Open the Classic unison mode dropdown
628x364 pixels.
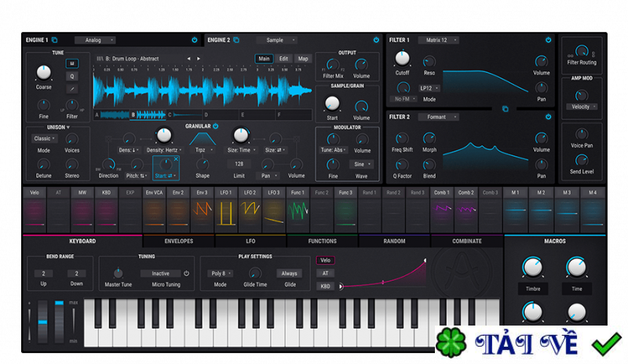tap(44, 139)
